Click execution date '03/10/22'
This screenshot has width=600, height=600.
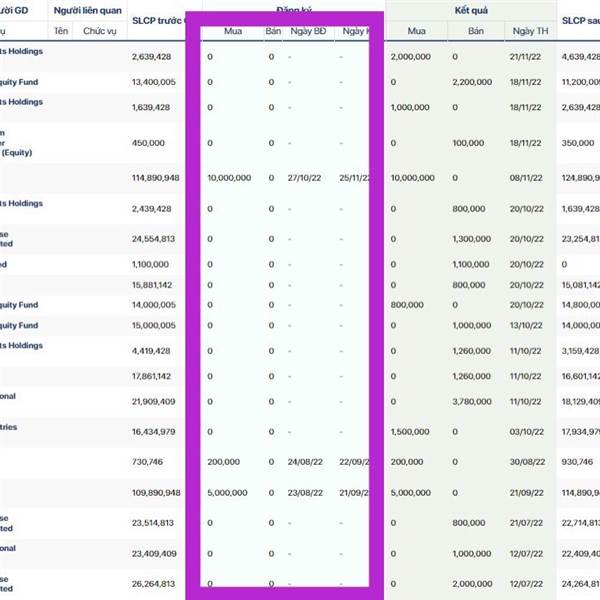[526, 432]
